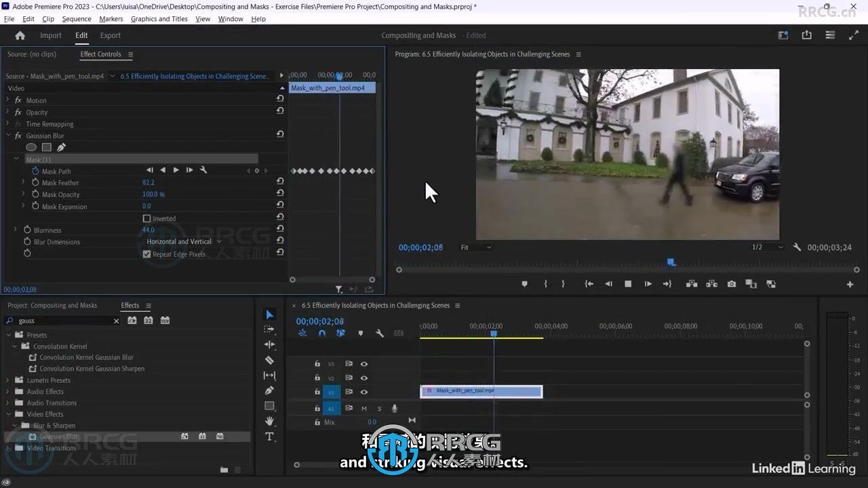
Task: Add Marker in Program monitor
Action: (x=524, y=284)
